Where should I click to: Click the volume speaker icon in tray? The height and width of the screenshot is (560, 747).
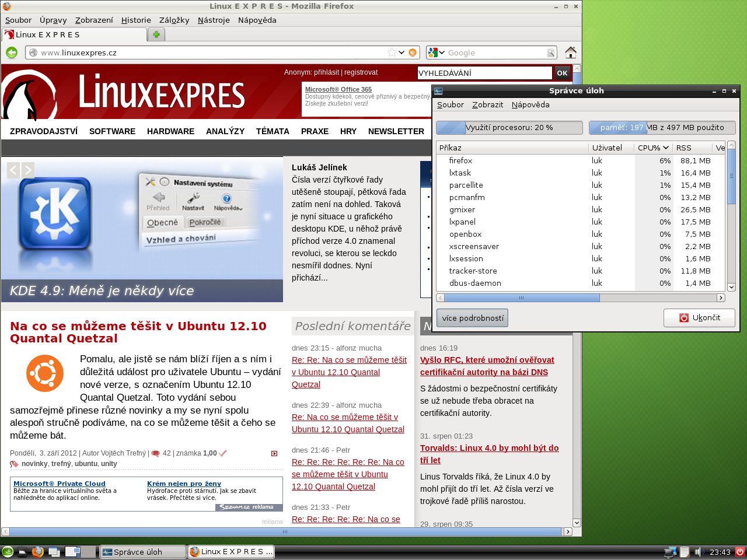[x=699, y=552]
